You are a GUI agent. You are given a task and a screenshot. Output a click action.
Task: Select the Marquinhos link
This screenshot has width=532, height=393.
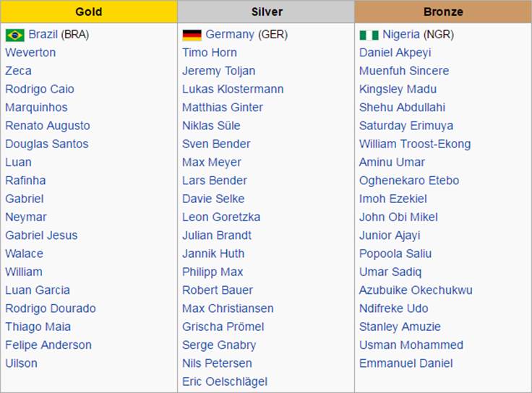coord(36,108)
